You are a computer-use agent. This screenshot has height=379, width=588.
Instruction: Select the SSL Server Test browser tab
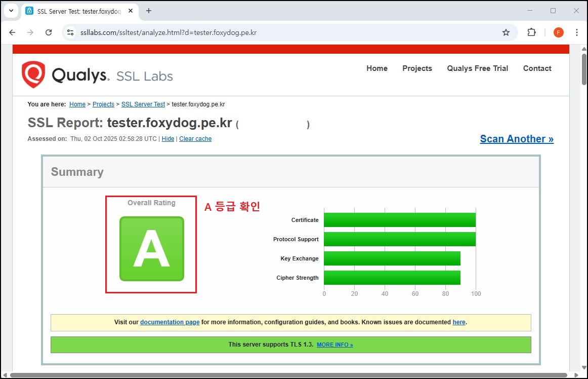(79, 11)
